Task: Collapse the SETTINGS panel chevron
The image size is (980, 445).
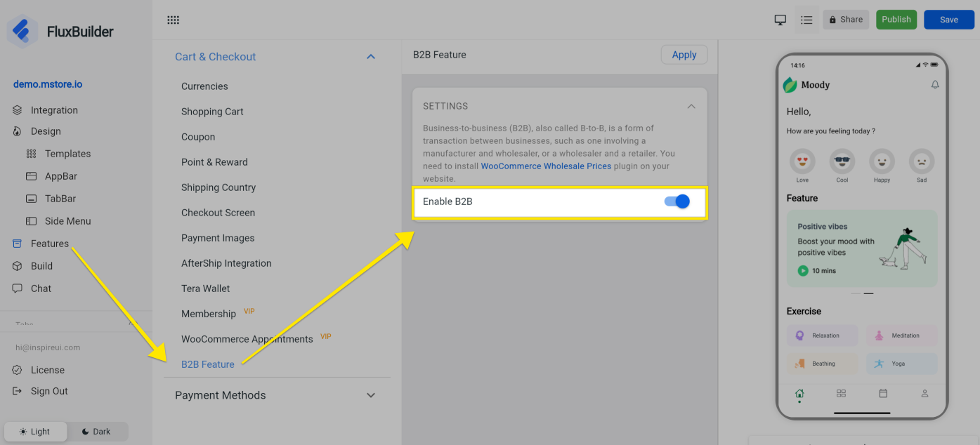Action: [691, 107]
